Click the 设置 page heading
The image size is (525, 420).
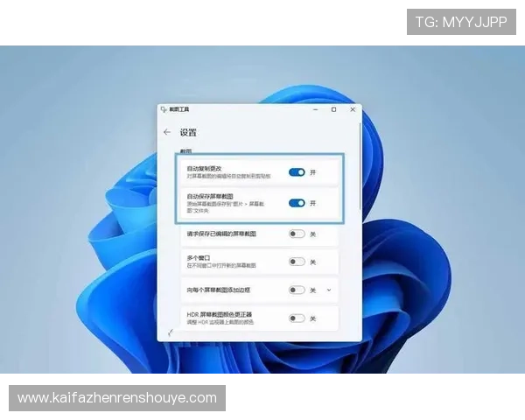(x=188, y=132)
